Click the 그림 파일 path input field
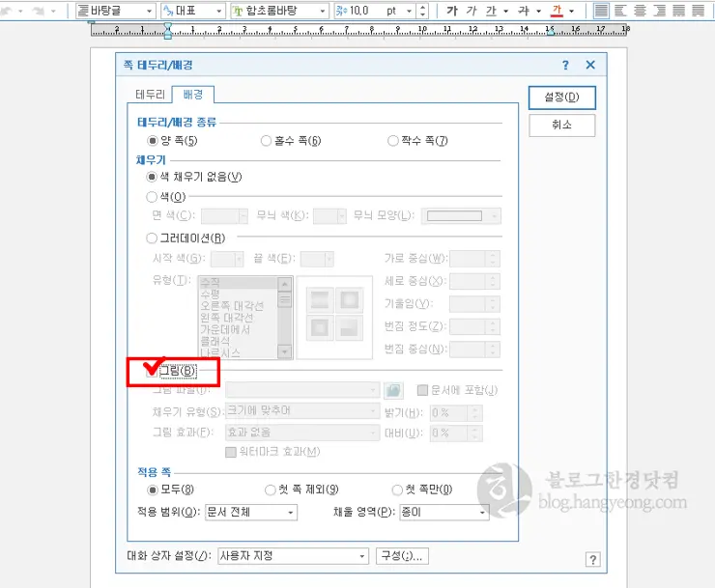Image resolution: width=715 pixels, height=588 pixels. pos(302,390)
